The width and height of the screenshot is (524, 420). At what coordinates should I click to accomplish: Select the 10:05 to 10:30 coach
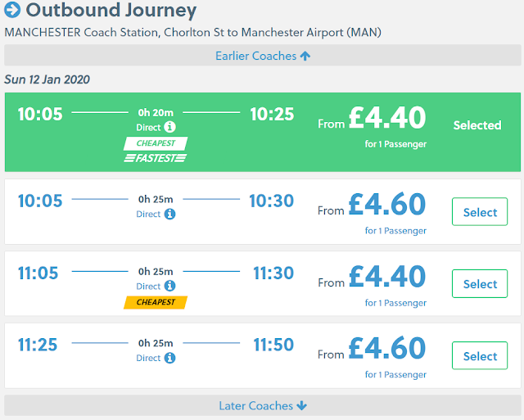pos(480,212)
